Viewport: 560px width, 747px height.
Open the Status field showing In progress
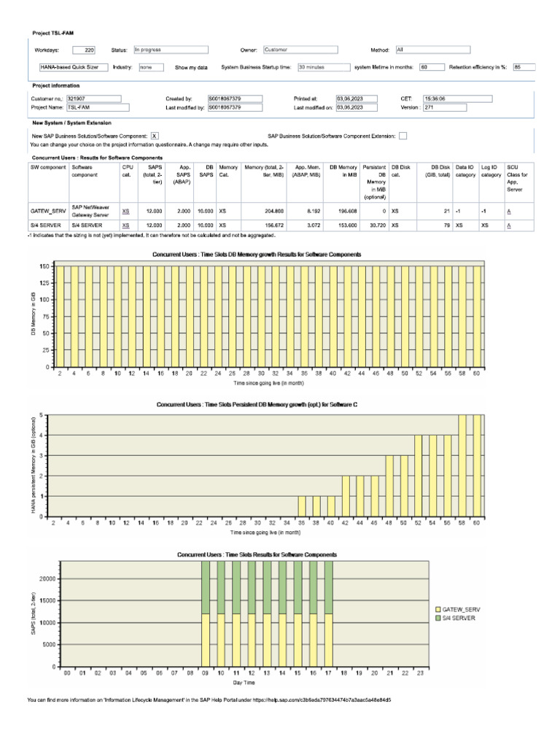[x=171, y=50]
